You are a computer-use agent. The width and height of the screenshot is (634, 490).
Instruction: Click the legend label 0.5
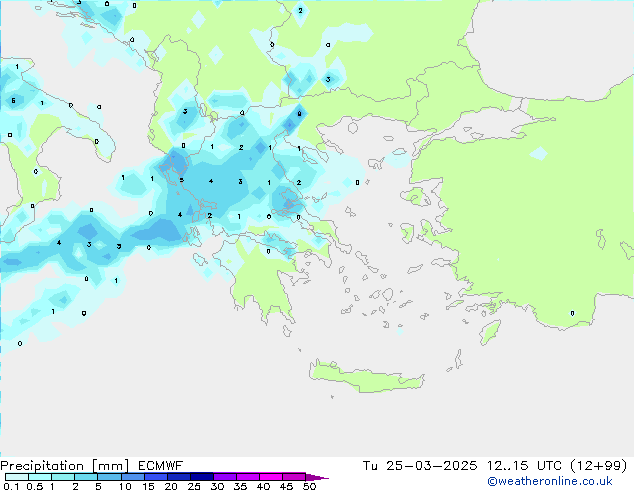[x=35, y=486]
